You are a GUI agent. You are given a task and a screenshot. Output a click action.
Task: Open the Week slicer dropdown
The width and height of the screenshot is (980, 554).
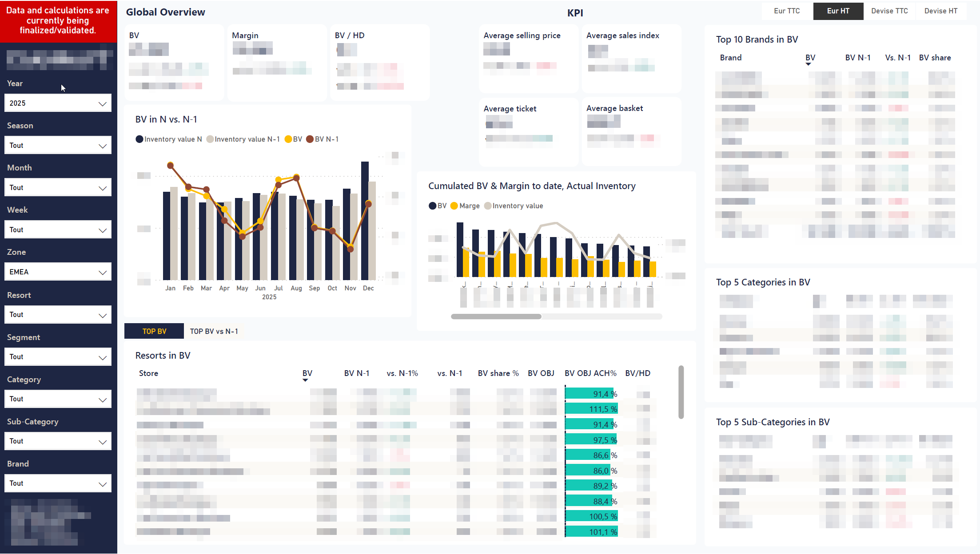pyautogui.click(x=58, y=229)
